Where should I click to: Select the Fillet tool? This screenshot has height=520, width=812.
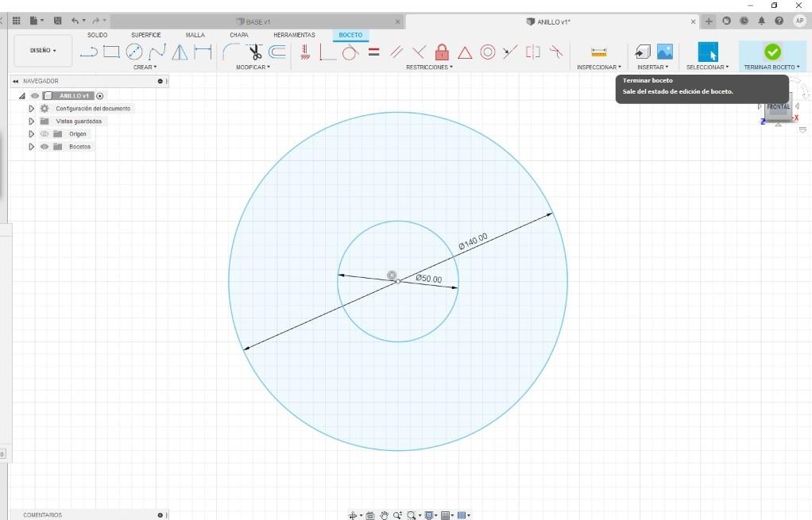230,52
